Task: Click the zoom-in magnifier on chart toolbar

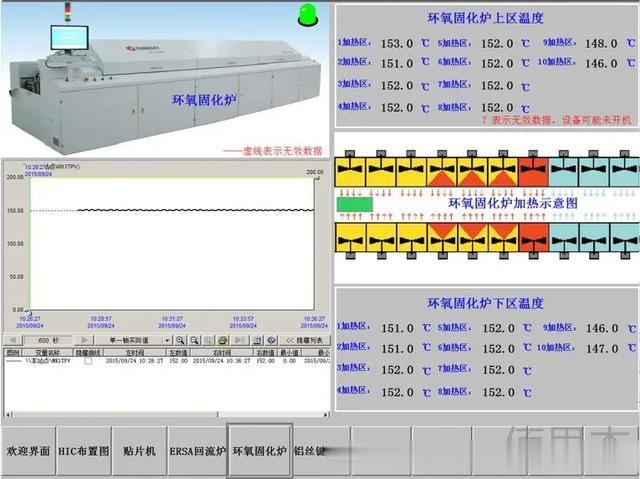Action: [x=180, y=340]
